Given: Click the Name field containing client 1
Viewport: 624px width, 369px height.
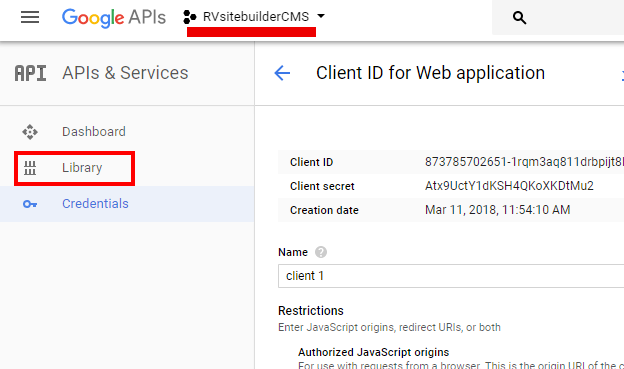Looking at the screenshot, I should 451,276.
